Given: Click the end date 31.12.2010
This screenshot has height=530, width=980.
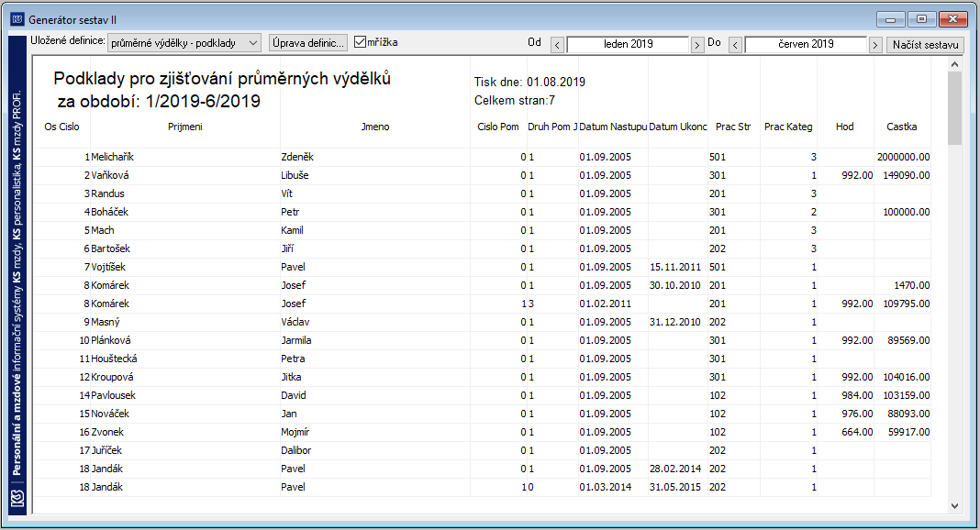Looking at the screenshot, I should tap(675, 322).
